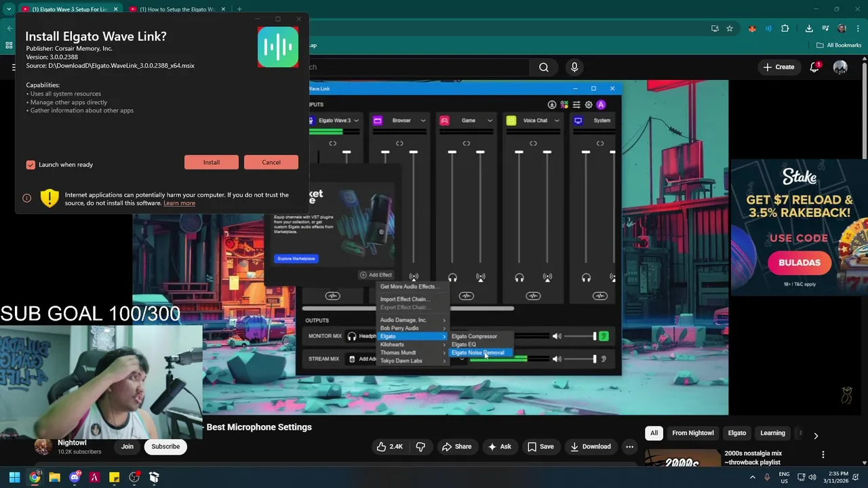This screenshot has width=868, height=488.
Task: Like the YouTube video with 2.4K likes
Action: click(x=390, y=447)
